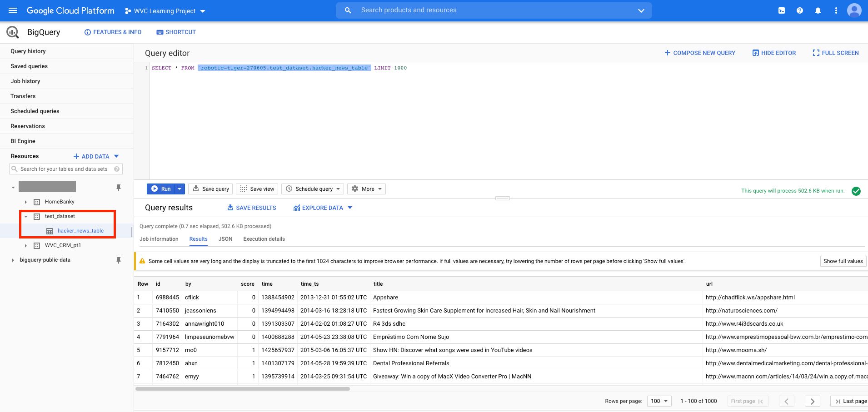Open the notifications bell
Screen dimensions: 868x412
tap(818, 10)
